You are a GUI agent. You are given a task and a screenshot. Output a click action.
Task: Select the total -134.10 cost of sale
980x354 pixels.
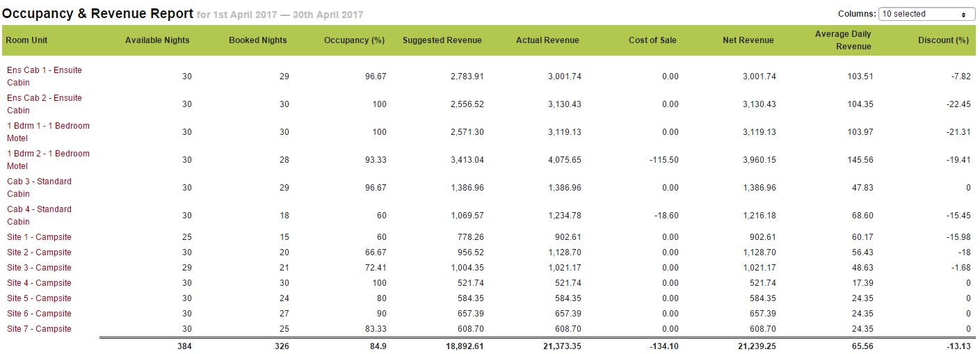664,346
